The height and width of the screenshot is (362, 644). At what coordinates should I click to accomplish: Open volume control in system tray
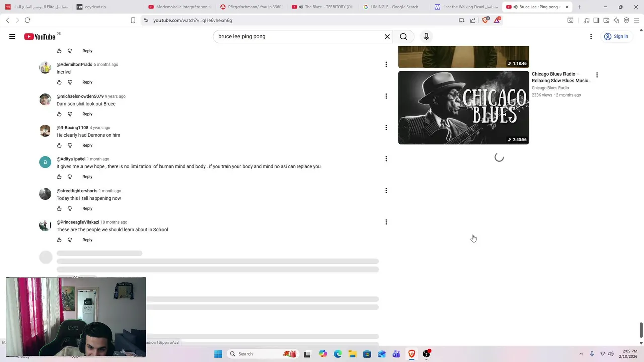pyautogui.click(x=610, y=354)
